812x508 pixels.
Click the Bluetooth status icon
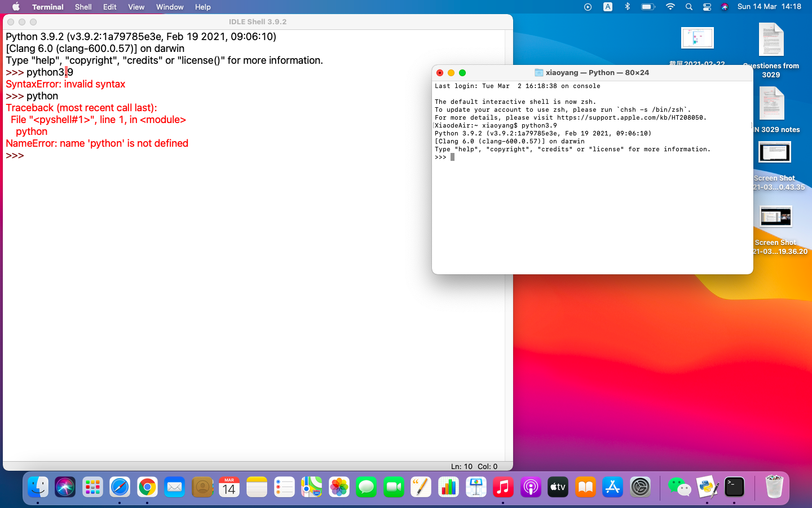[x=627, y=7]
